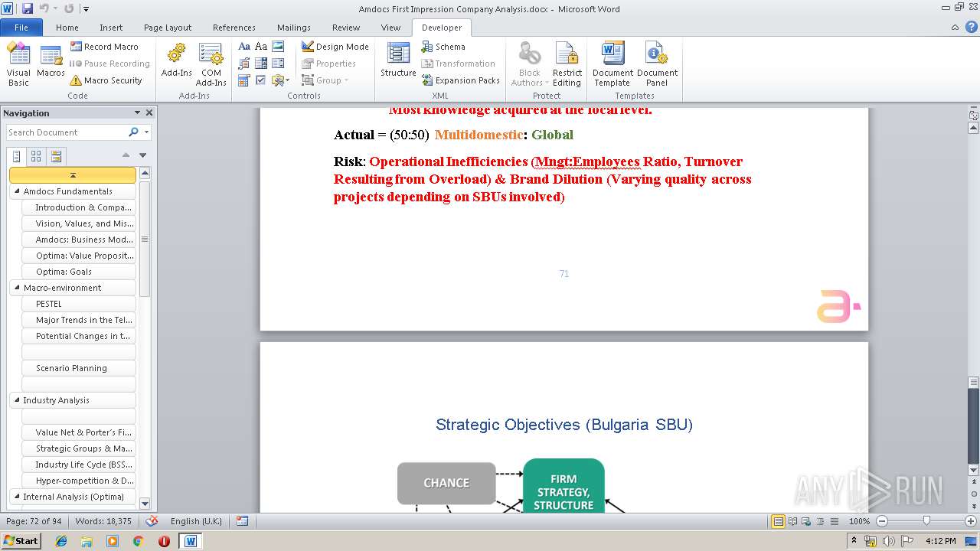Open the Document Panel settings
The width and height of the screenshot is (980, 551).
[x=657, y=64]
